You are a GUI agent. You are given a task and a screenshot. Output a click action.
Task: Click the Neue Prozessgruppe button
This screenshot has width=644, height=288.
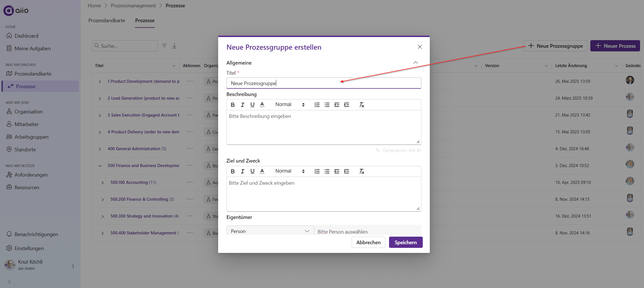click(555, 46)
